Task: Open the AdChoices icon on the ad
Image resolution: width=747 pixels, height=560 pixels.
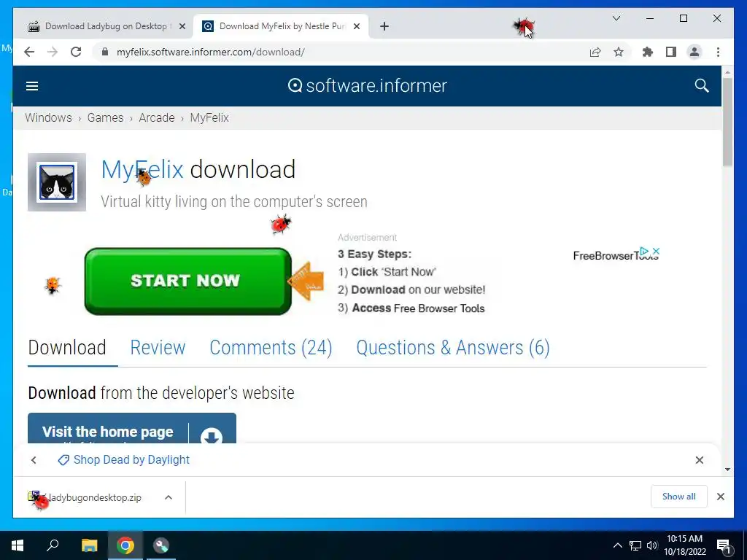Action: (x=644, y=251)
